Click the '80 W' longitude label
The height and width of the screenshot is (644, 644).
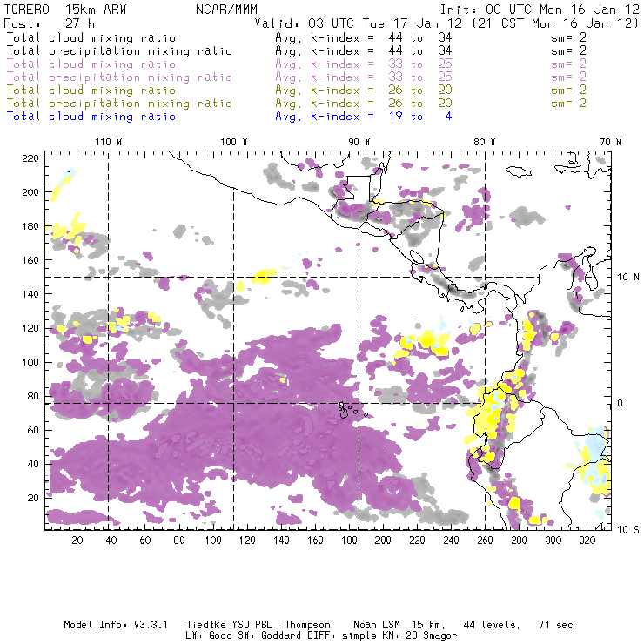[485, 142]
